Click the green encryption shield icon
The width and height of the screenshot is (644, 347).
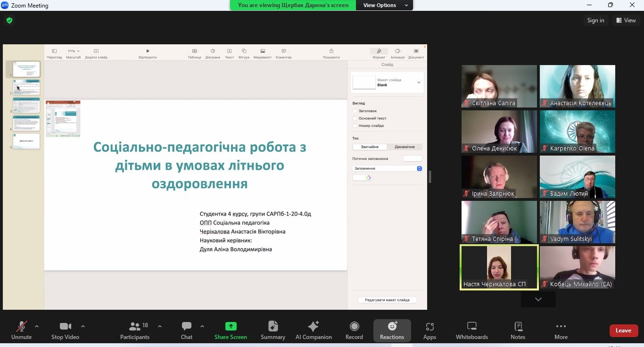coord(9,20)
